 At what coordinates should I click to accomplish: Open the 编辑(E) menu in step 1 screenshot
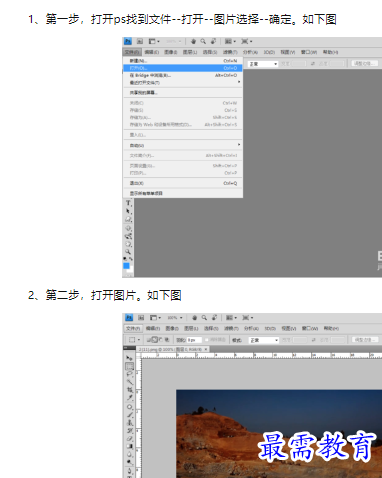(152, 52)
